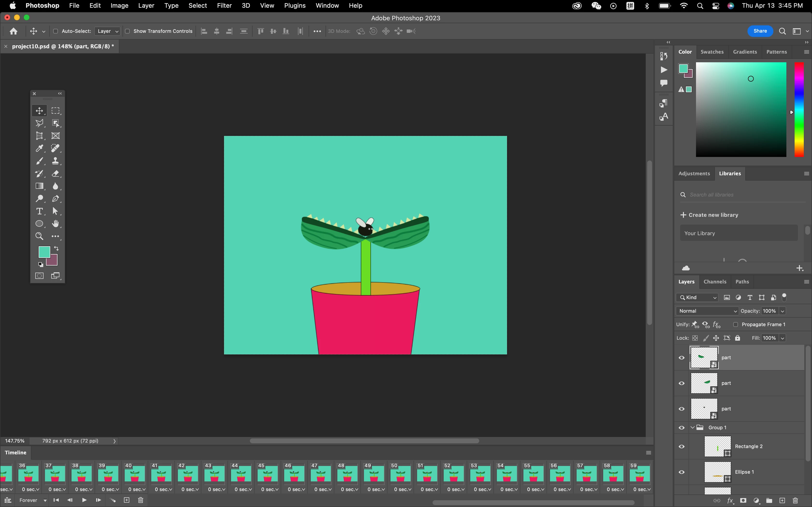Viewport: 812px width, 507px height.
Task: Enable the Auto-Select checkbox
Action: (56, 31)
